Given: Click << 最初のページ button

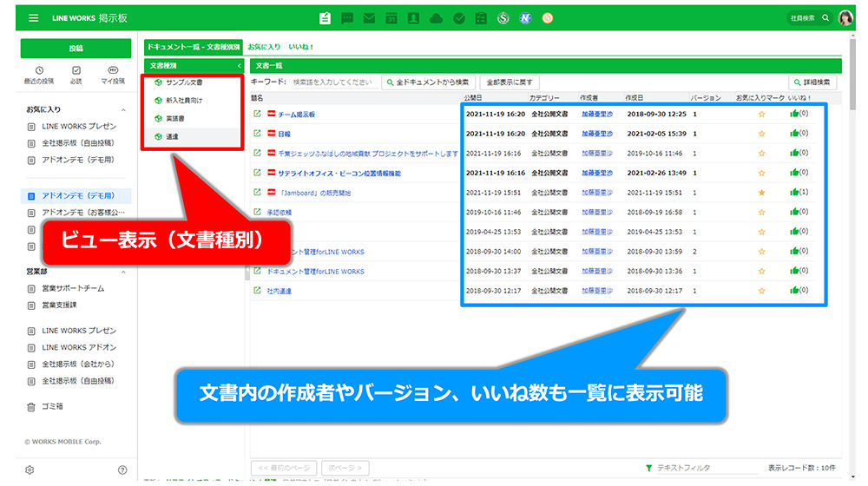Looking at the screenshot, I should point(284,468).
